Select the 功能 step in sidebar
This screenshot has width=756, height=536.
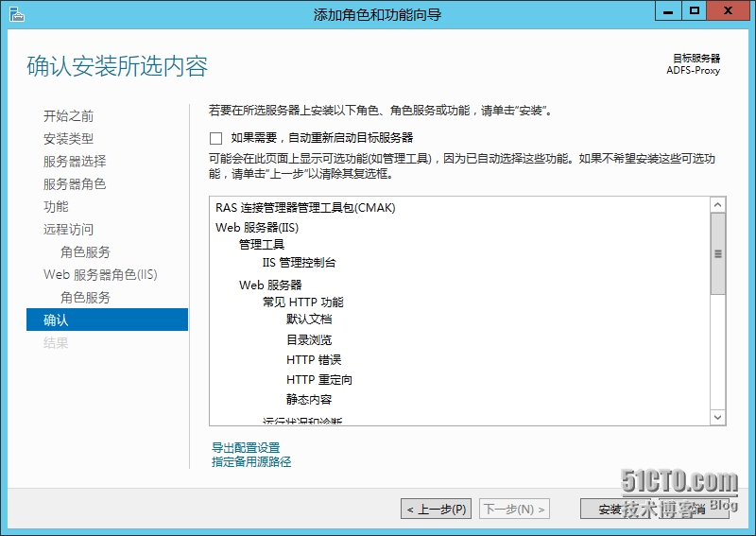click(56, 207)
